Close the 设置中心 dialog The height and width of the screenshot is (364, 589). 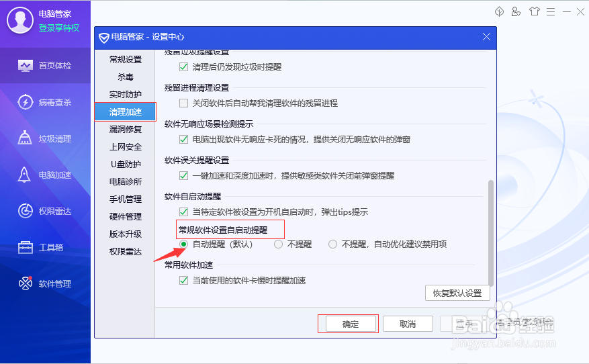coord(486,37)
